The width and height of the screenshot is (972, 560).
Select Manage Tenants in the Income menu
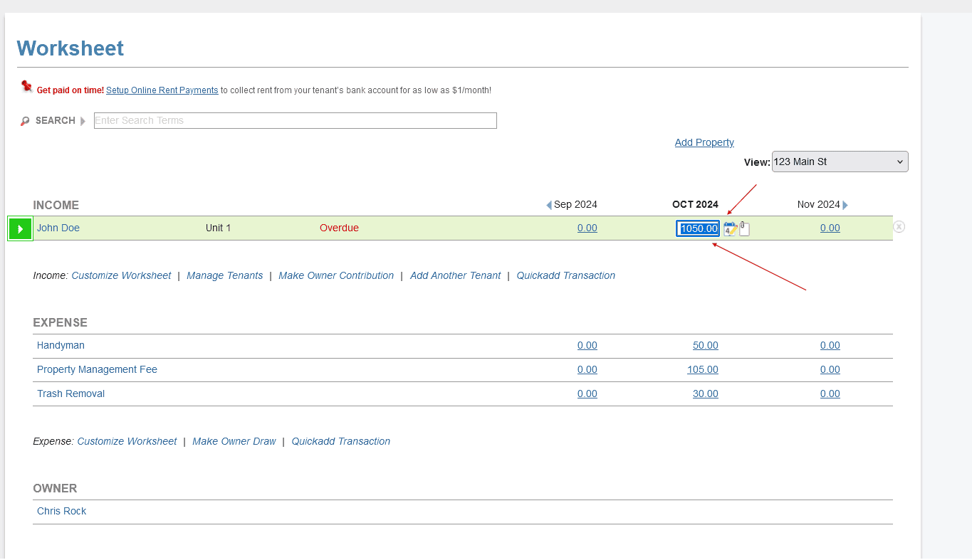click(224, 275)
